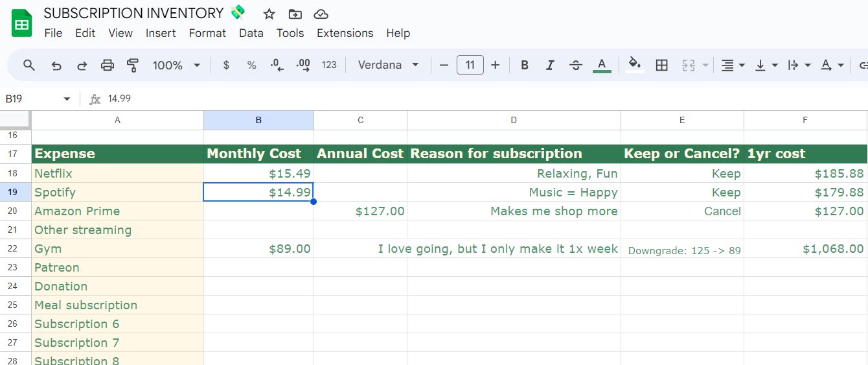868x365 pixels.
Task: Format as currency with dollar icon
Action: tap(226, 65)
